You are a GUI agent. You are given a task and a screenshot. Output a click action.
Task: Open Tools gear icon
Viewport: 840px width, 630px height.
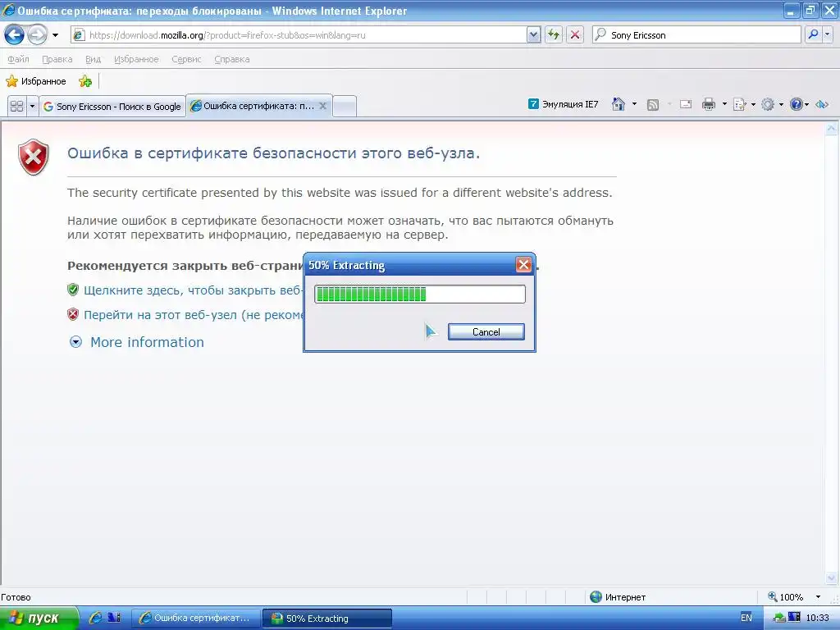[768, 104]
